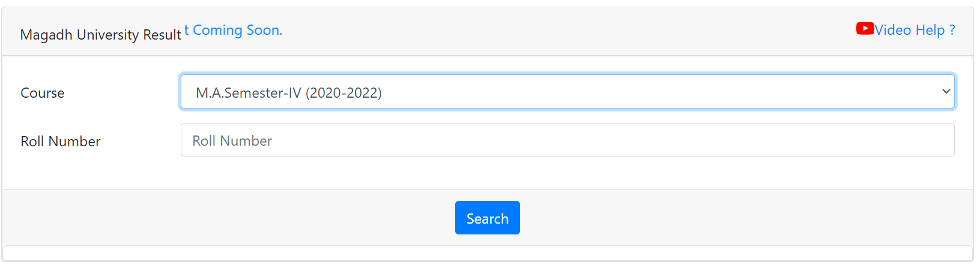Image resolution: width=980 pixels, height=265 pixels.
Task: Focus the Roll Number input field
Action: coord(567,140)
